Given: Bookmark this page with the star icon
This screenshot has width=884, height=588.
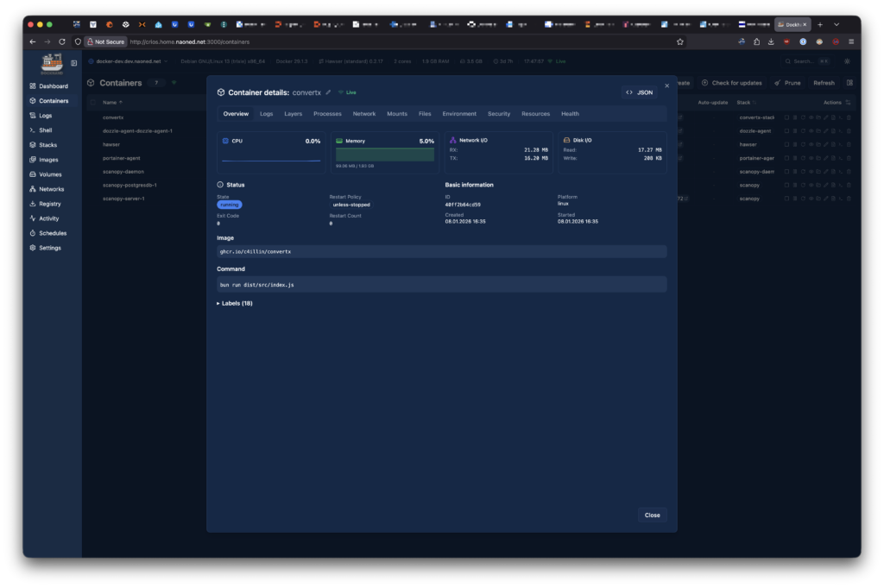Looking at the screenshot, I should pyautogui.click(x=680, y=41).
